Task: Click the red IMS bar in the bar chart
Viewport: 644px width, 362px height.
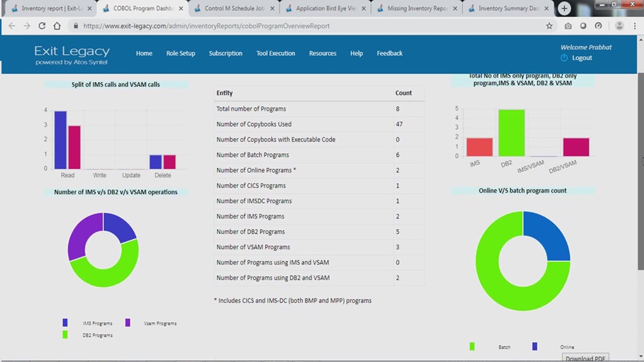Action: pyautogui.click(x=479, y=147)
